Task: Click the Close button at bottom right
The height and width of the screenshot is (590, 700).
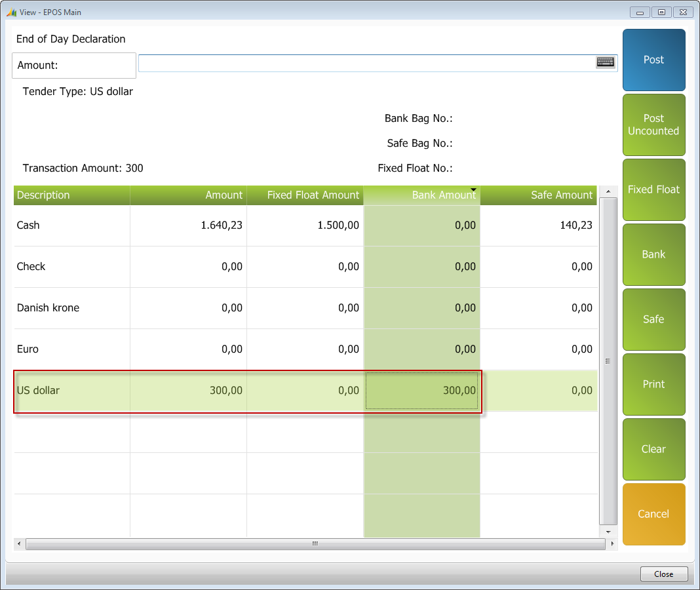Action: tap(663, 574)
